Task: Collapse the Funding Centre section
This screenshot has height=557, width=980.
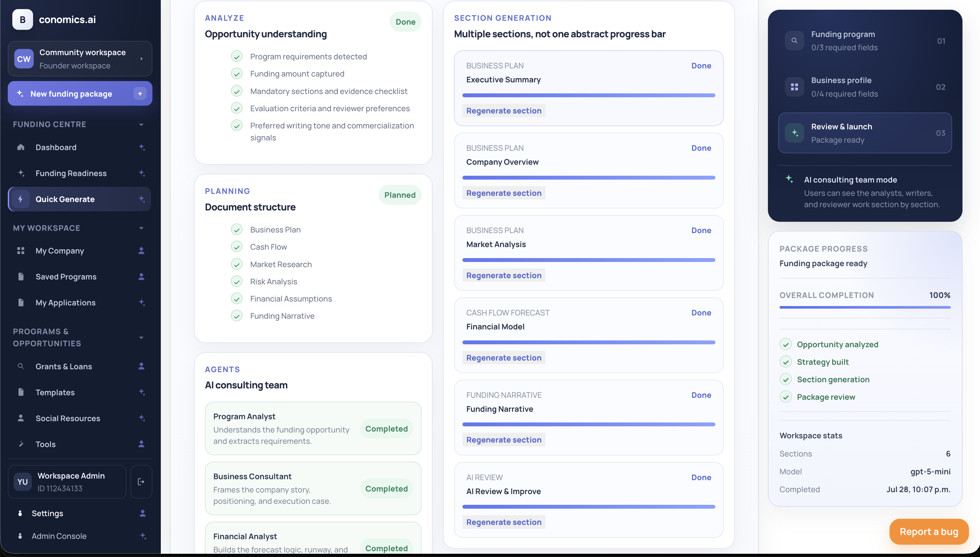Action: (141, 124)
